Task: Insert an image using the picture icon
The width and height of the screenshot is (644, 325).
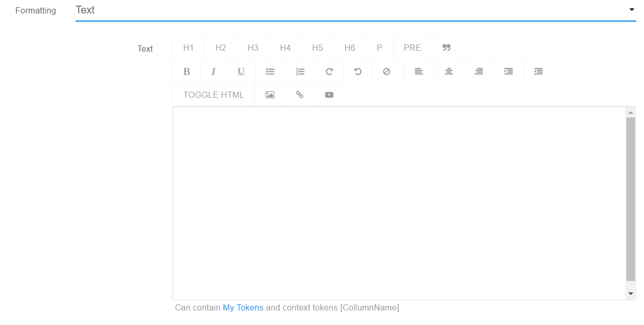Action: [x=270, y=95]
